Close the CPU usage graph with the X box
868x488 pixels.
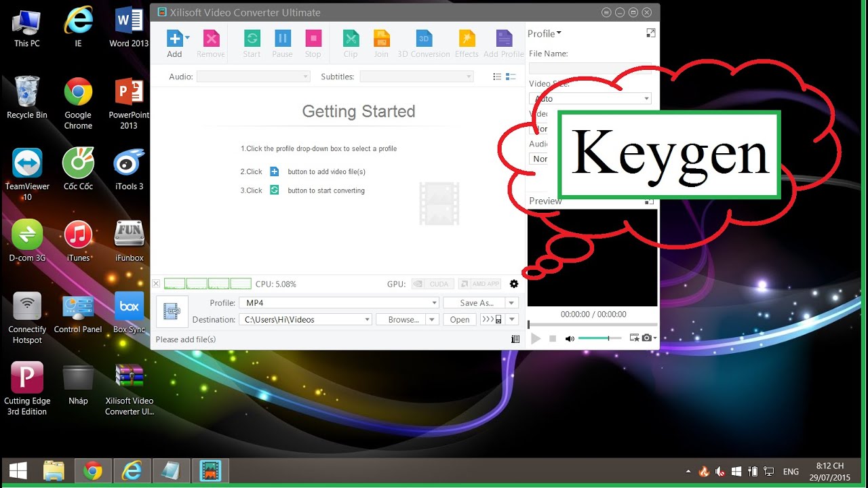[156, 284]
